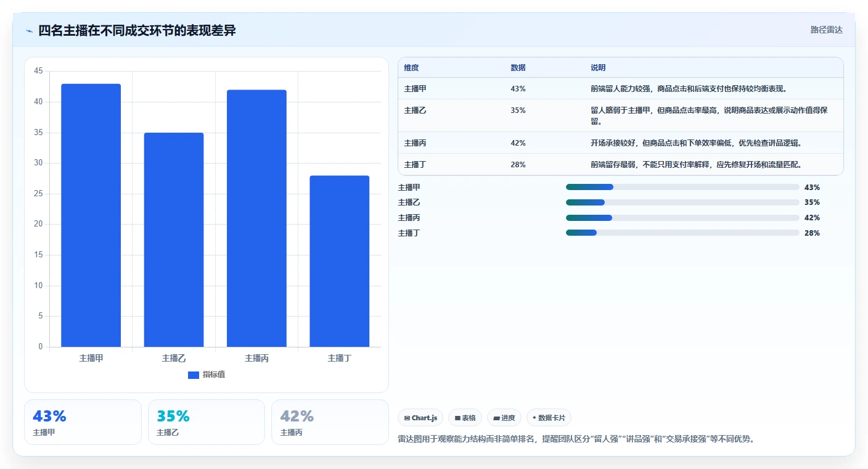Select the 表格 tag chip

pos(465,418)
